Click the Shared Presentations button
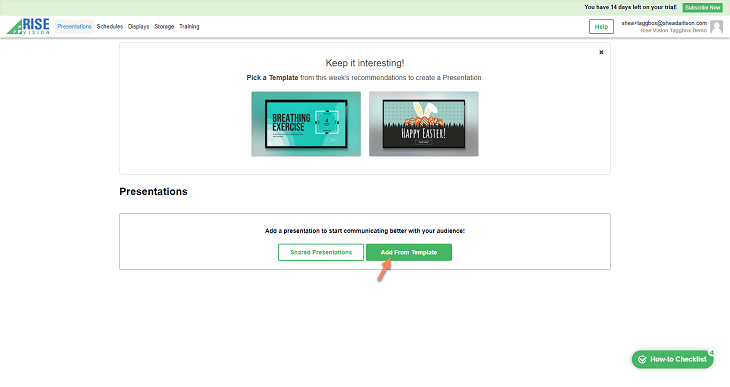 click(321, 252)
